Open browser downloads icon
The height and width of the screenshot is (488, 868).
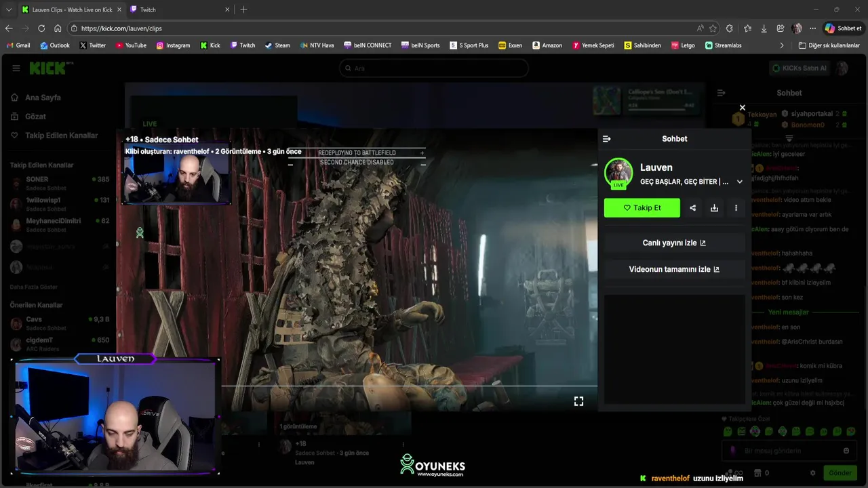coord(764,28)
